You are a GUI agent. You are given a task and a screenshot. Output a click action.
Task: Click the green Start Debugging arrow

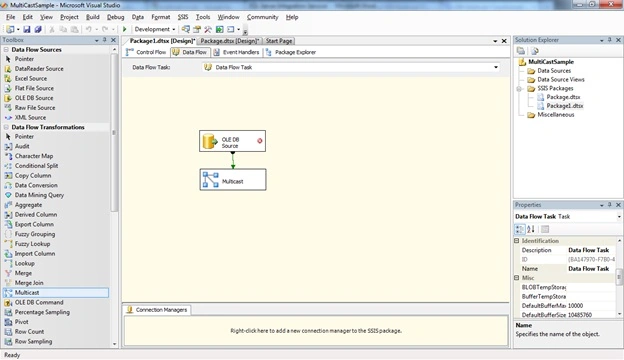(x=125, y=29)
